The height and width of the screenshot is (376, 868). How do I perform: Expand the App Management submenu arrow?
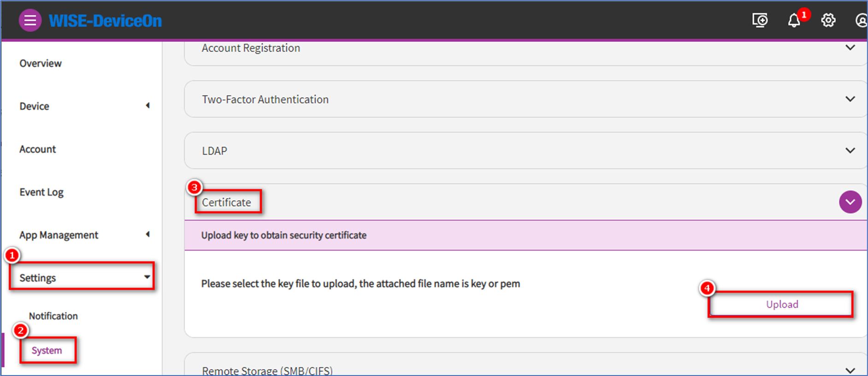tap(148, 234)
